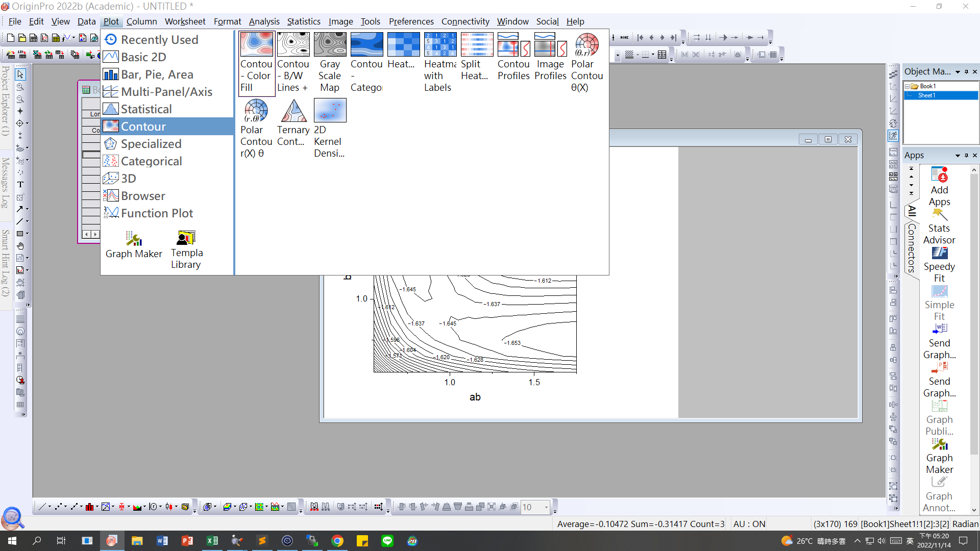This screenshot has height=551, width=980.
Task: Open the Specialized plot category
Action: (168, 144)
